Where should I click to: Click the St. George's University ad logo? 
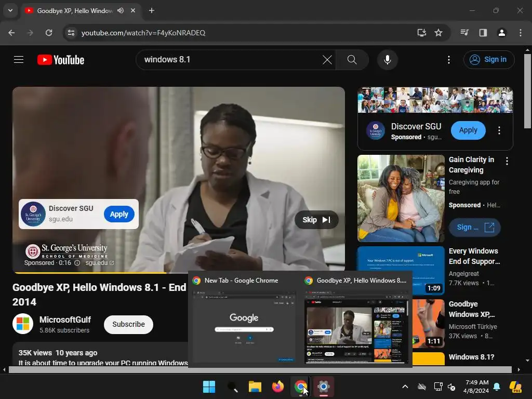pyautogui.click(x=66, y=251)
